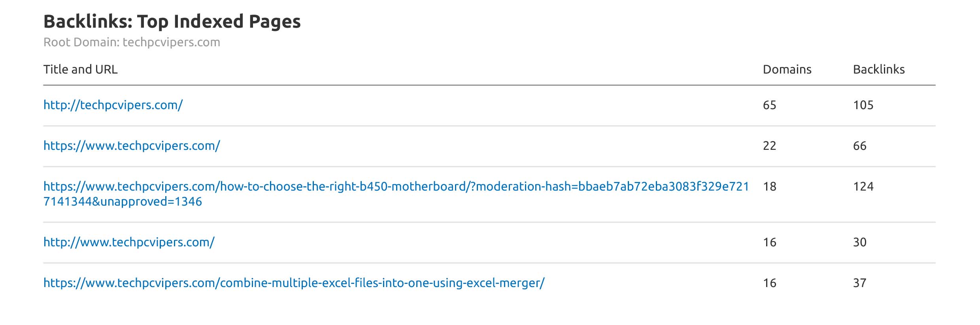Click domains count for http://www.techpcvipers.com/ row
980x325 pixels.
coord(769,242)
